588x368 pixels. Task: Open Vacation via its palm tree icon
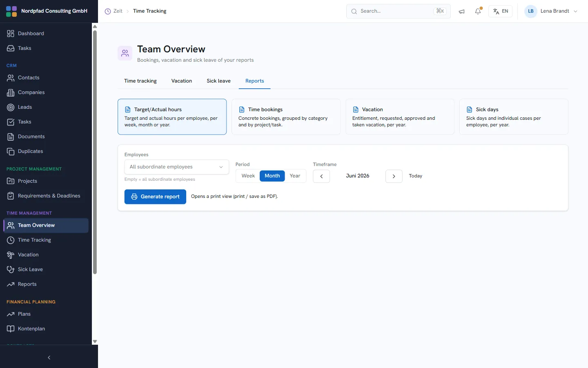click(11, 255)
